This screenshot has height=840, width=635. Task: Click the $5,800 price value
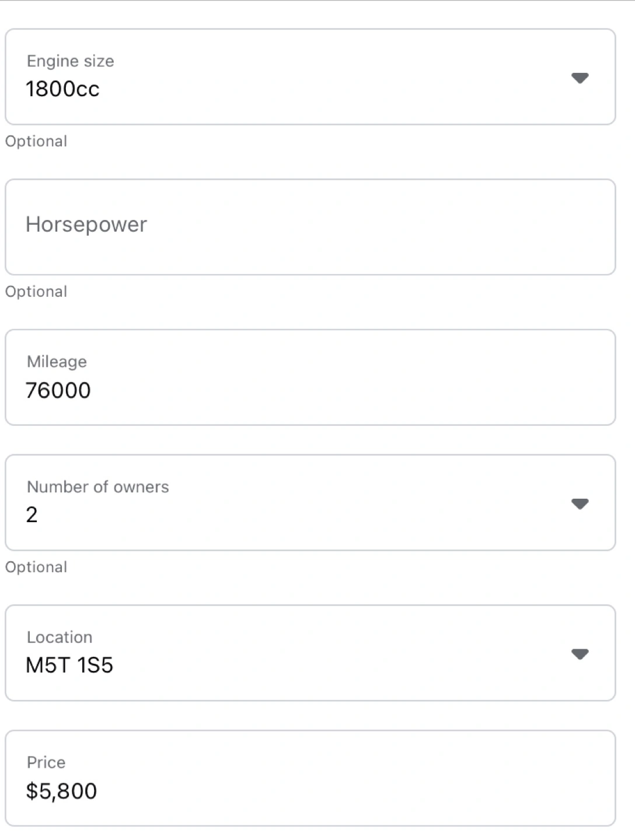click(61, 791)
